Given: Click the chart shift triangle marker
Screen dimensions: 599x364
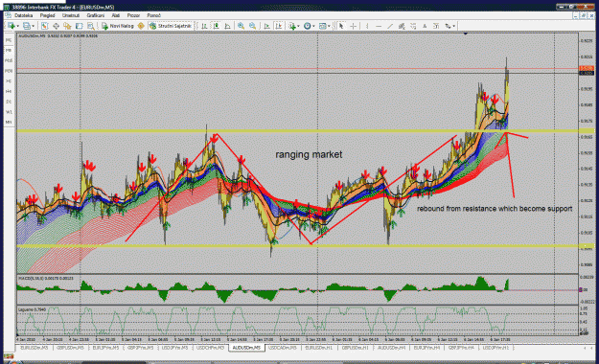Looking at the screenshot, I should click(465, 34).
